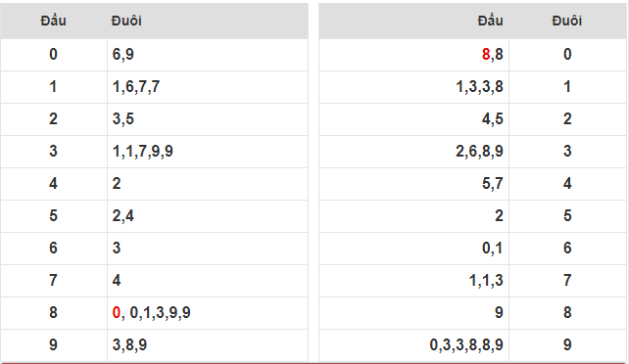Viewport: 629px width, 364px height.
Task: Select the 1,3,3,8 cell
Action: [x=413, y=87]
